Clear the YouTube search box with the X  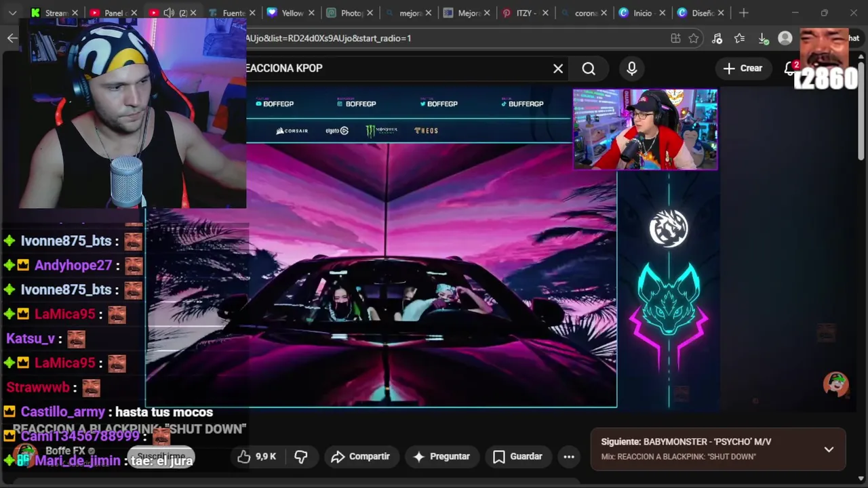(x=558, y=68)
